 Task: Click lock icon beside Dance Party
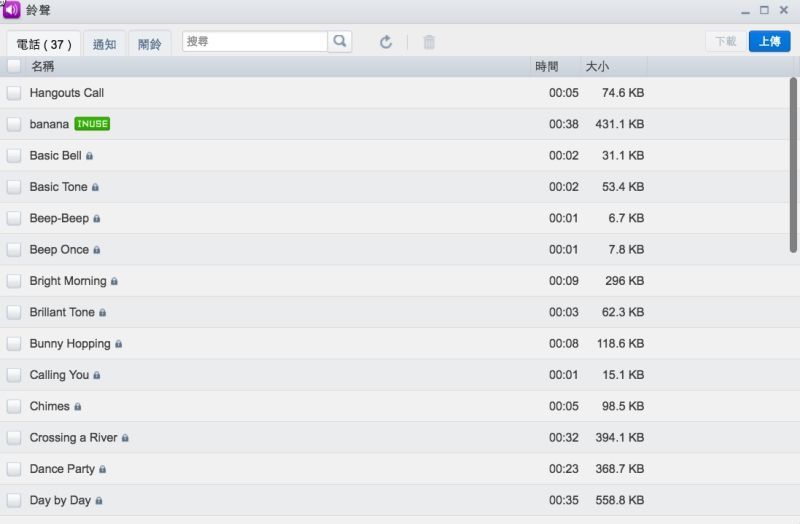(103, 469)
